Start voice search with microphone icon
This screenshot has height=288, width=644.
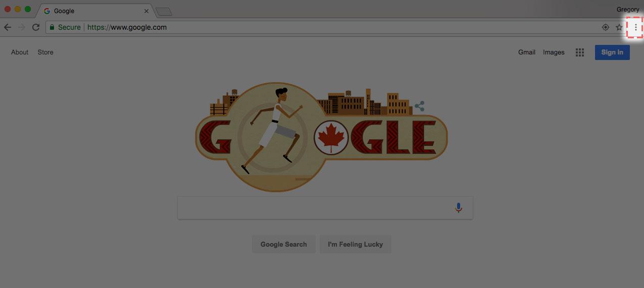click(x=459, y=207)
